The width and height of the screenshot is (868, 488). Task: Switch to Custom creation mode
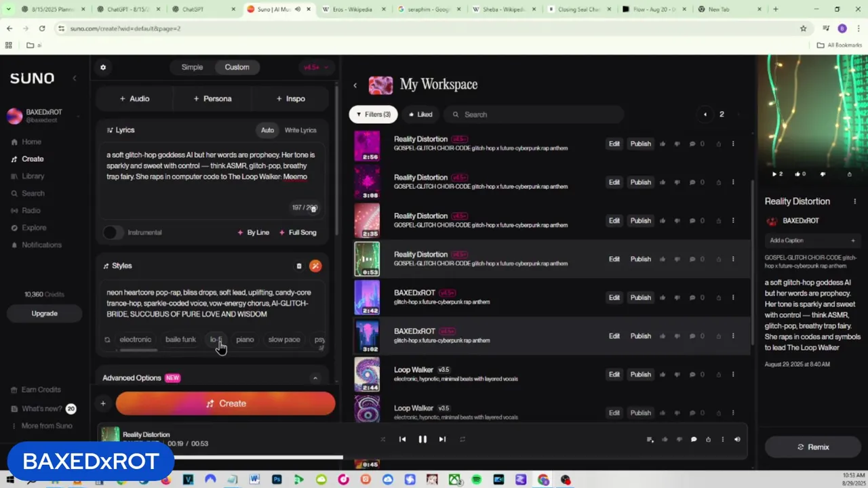coord(237,67)
